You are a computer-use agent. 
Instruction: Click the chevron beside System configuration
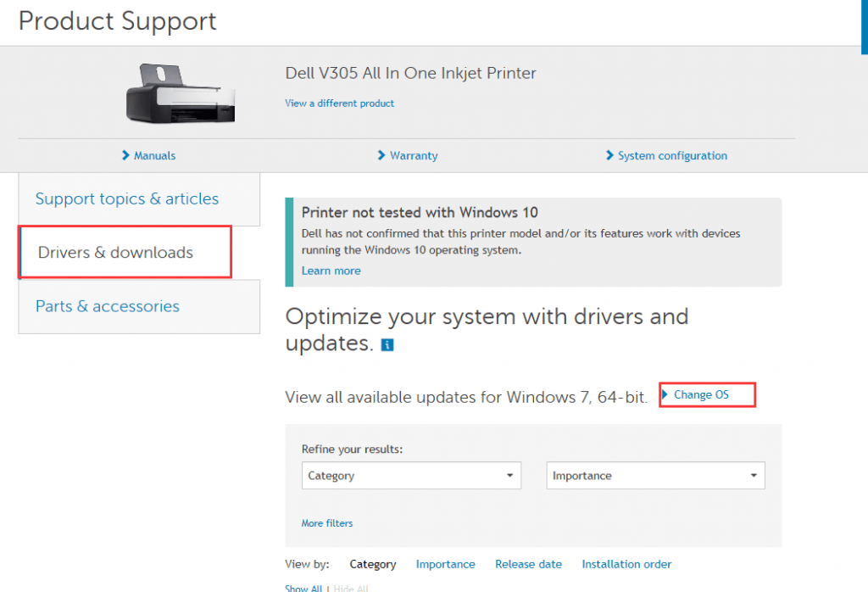tap(609, 155)
